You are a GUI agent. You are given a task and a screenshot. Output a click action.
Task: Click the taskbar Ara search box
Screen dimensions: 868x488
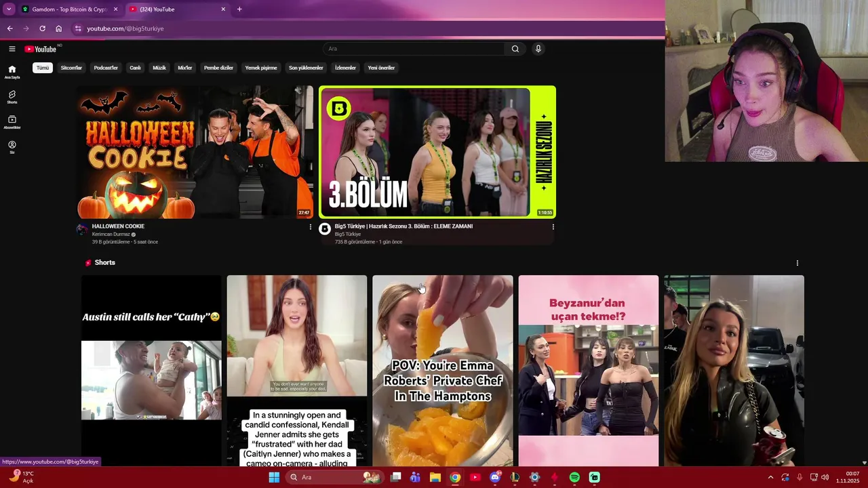pos(333,477)
